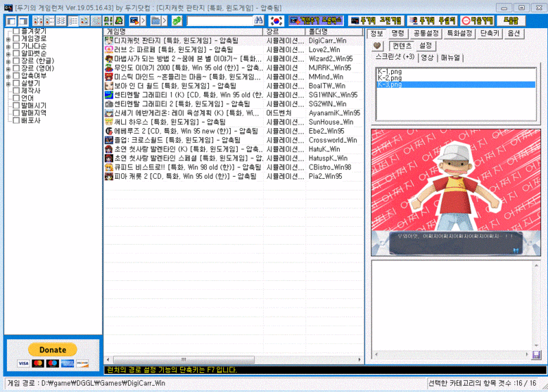Toggle the right panel layout icon
This screenshot has width=548, height=392.
click(23, 21)
